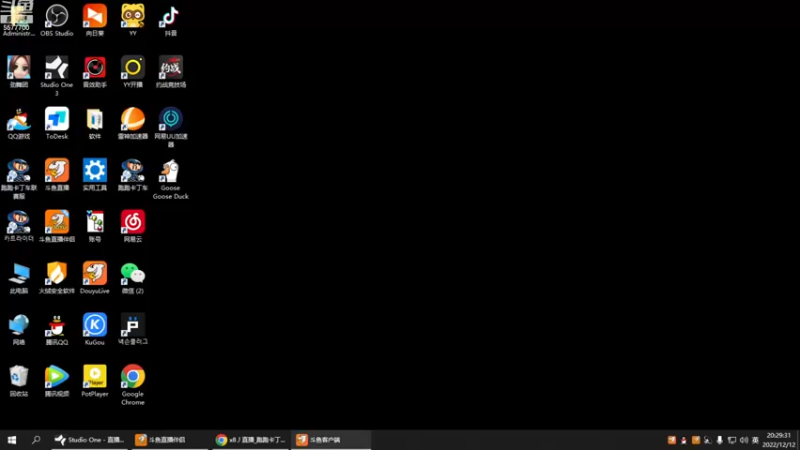Open the 网络 Network desktop icon
The image size is (800, 450).
[x=19, y=329]
